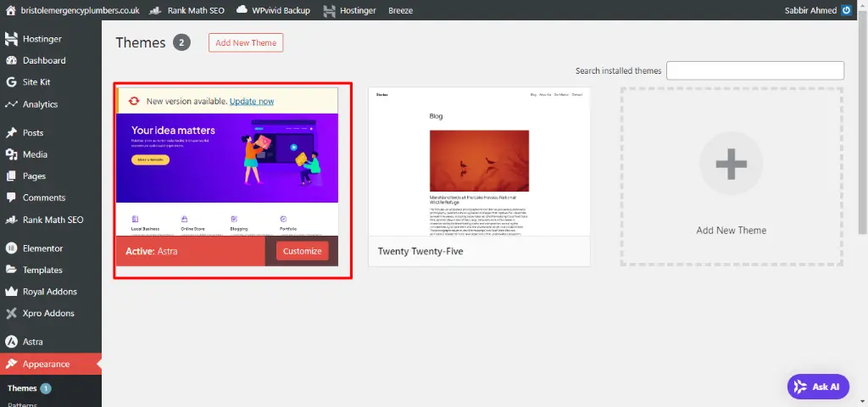Click the Themes page heading
This screenshot has height=407, width=868.
tap(141, 42)
